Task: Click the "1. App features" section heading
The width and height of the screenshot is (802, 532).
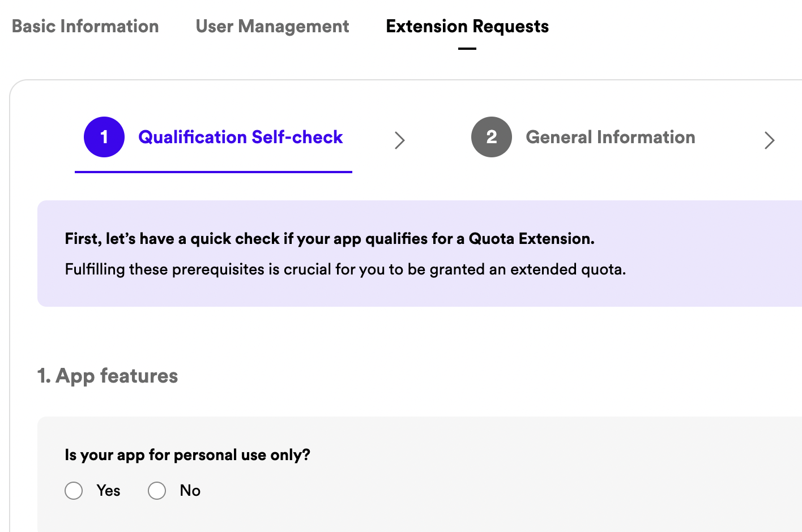Action: 108,376
